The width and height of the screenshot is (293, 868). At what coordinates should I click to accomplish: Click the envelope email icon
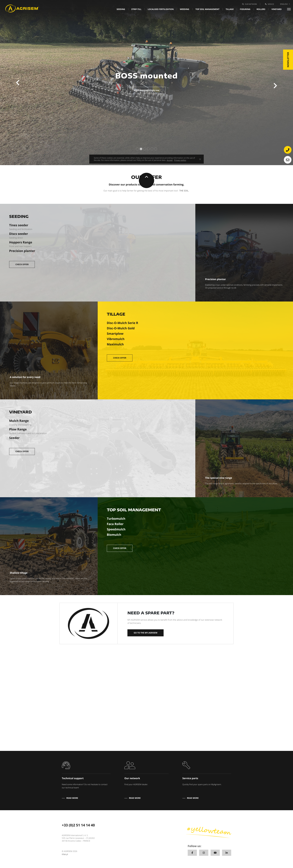coord(287,160)
